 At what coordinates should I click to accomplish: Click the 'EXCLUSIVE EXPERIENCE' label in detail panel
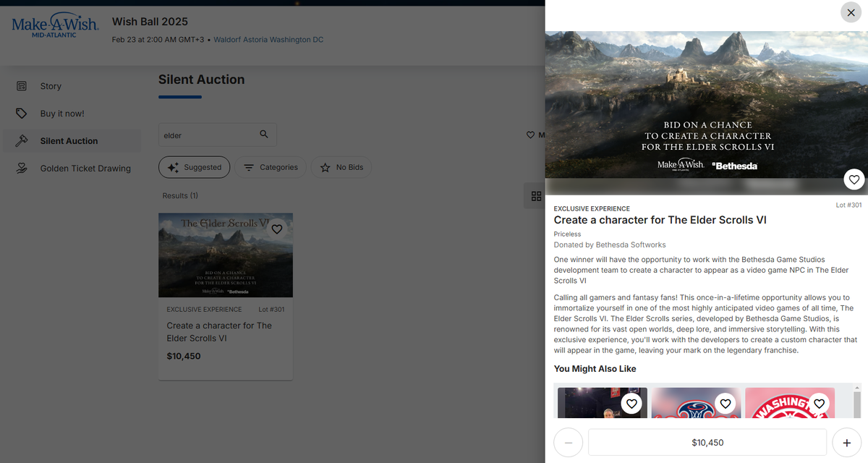tap(592, 209)
